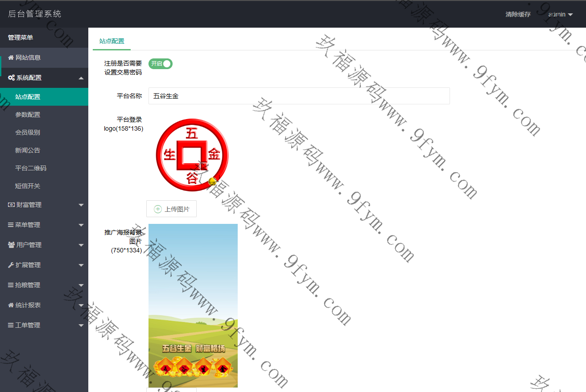The height and width of the screenshot is (392, 586).
Task: Click the list icon beside 拾粮管理
Action: (11, 285)
